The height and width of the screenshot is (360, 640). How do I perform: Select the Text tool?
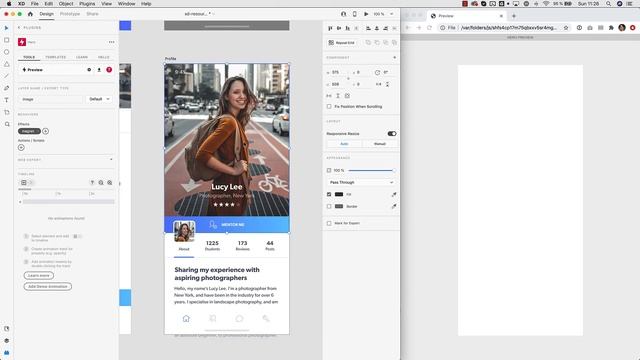[7, 100]
